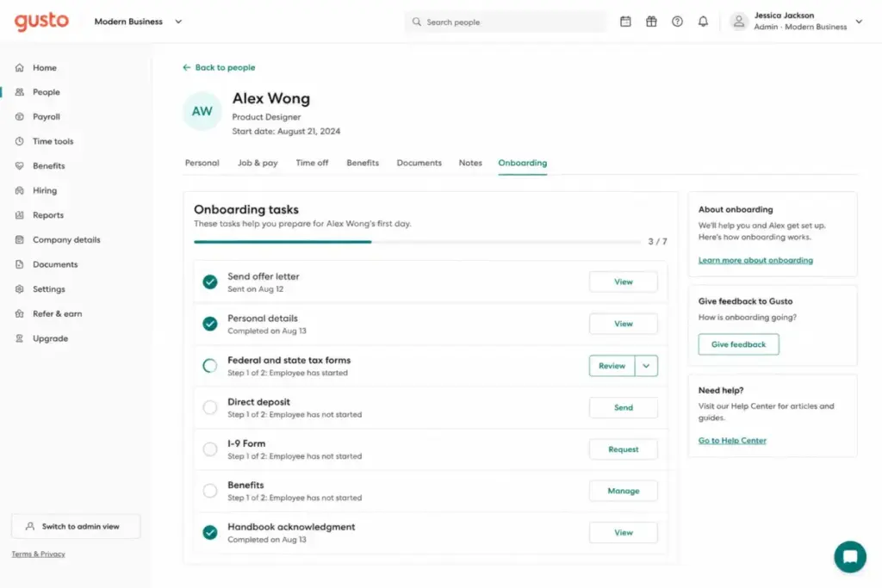Click the Upgrade icon in the sidebar
882x588 pixels.
(20, 338)
